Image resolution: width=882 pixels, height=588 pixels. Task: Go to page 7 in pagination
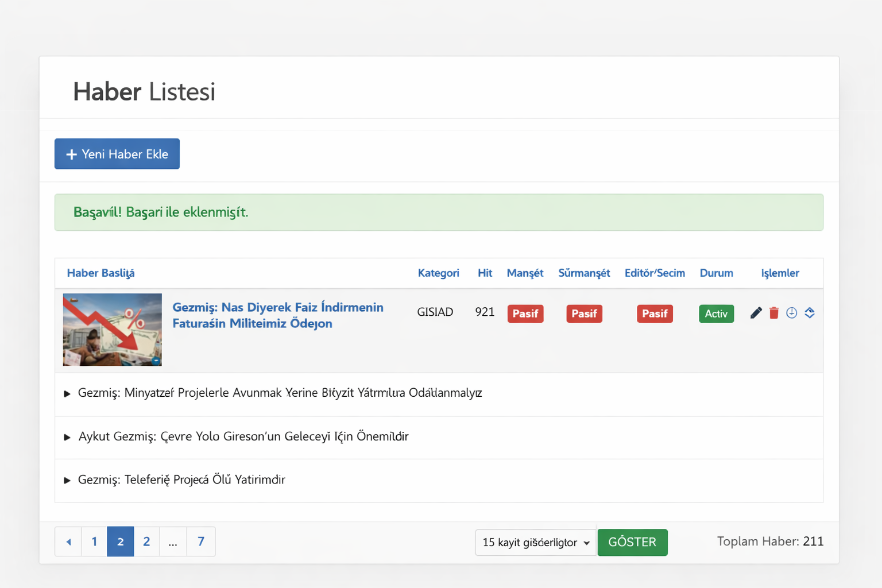(201, 541)
